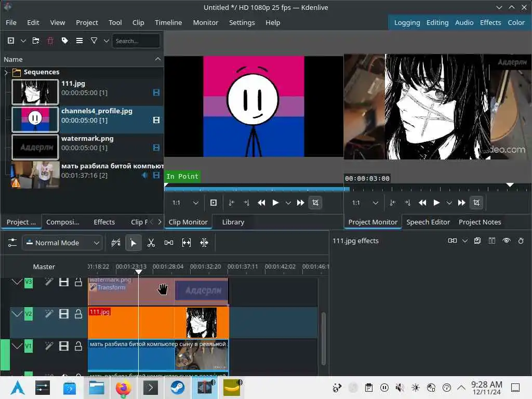
Task: Select the Spacer tool
Action: pyautogui.click(x=169, y=243)
